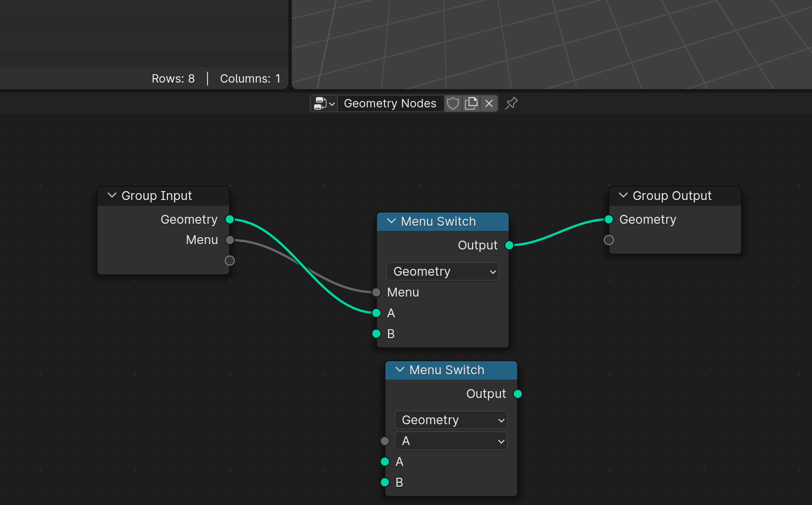Collapse the upper Menu Switch node
This screenshot has height=505, width=812.
(x=391, y=221)
